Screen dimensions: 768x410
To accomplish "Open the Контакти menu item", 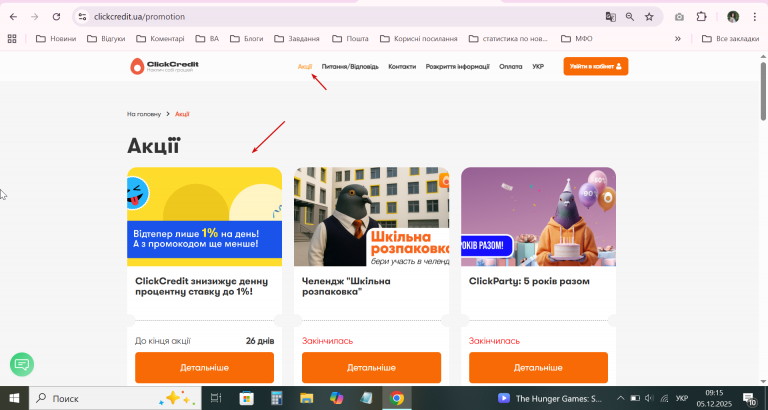I will (x=402, y=66).
